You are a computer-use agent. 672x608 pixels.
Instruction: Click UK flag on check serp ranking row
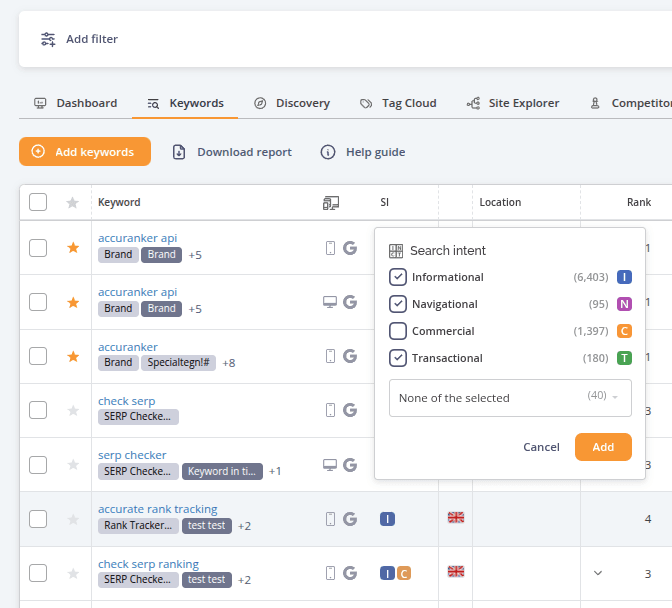point(456,572)
